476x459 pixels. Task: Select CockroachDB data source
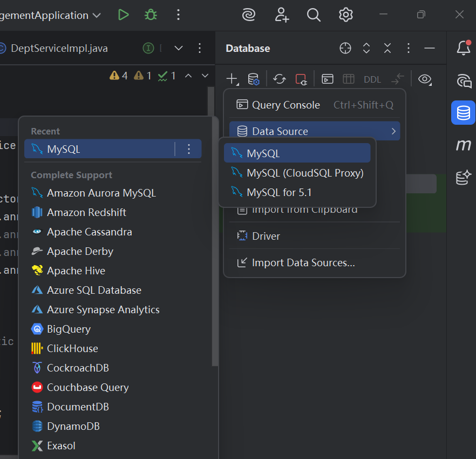click(x=113, y=368)
